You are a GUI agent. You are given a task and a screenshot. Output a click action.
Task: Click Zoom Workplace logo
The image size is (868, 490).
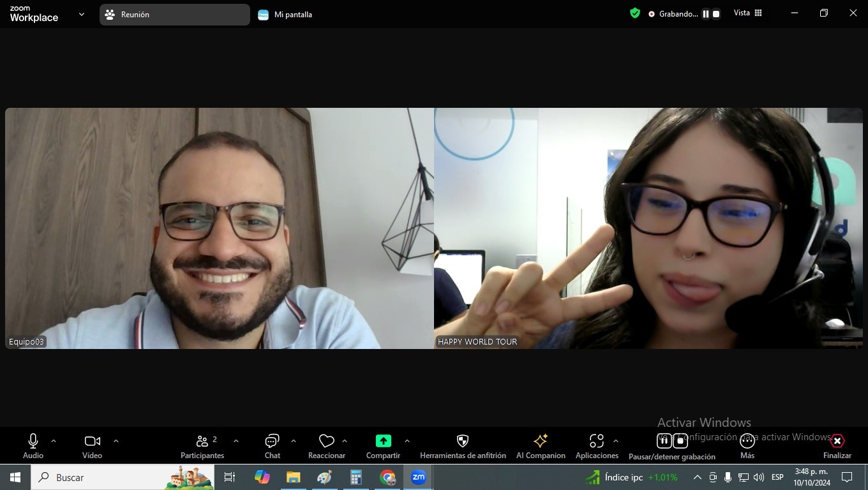34,14
